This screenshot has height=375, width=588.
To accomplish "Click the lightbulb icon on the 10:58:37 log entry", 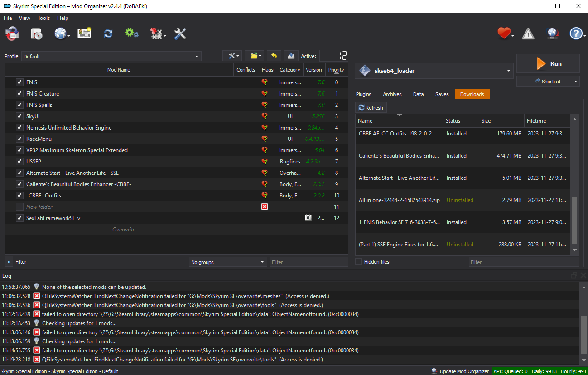I will click(x=37, y=287).
